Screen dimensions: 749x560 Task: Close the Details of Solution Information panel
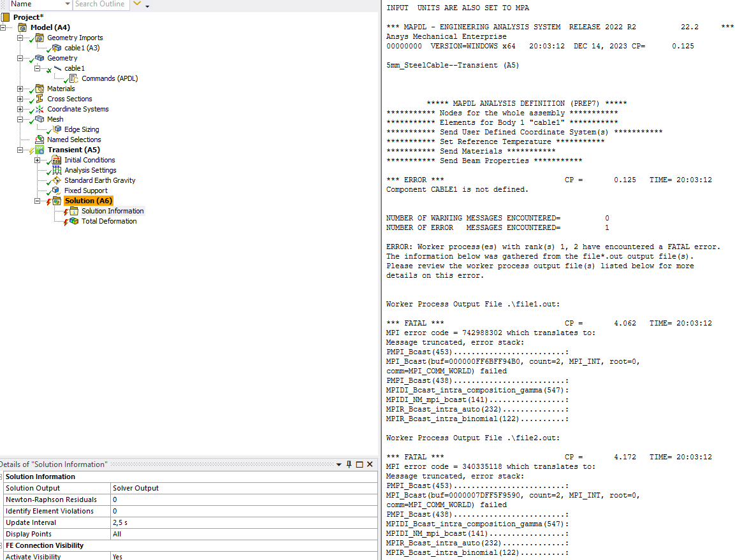370,464
